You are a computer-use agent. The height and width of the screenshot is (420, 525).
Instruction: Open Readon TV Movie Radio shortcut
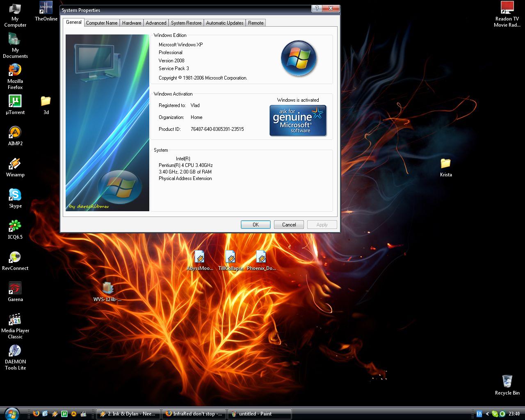point(507,15)
